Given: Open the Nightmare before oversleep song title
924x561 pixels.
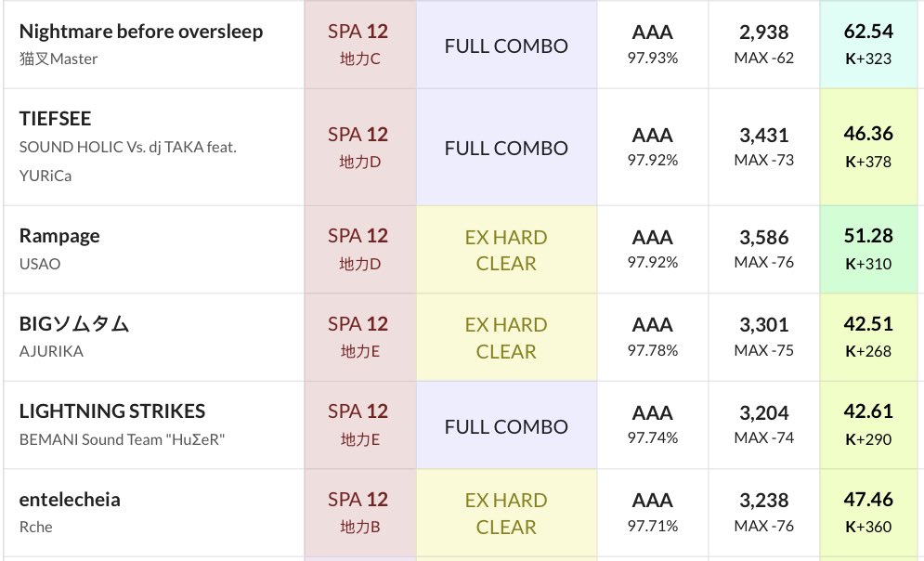Looking at the screenshot, I should pyautogui.click(x=141, y=32).
